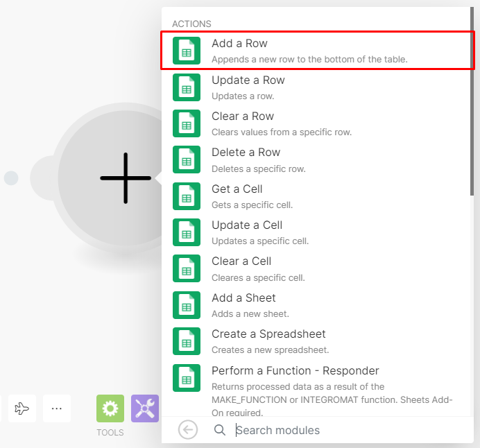
Task: Click 'Deletes a specific row.' description
Action: pyautogui.click(x=258, y=169)
